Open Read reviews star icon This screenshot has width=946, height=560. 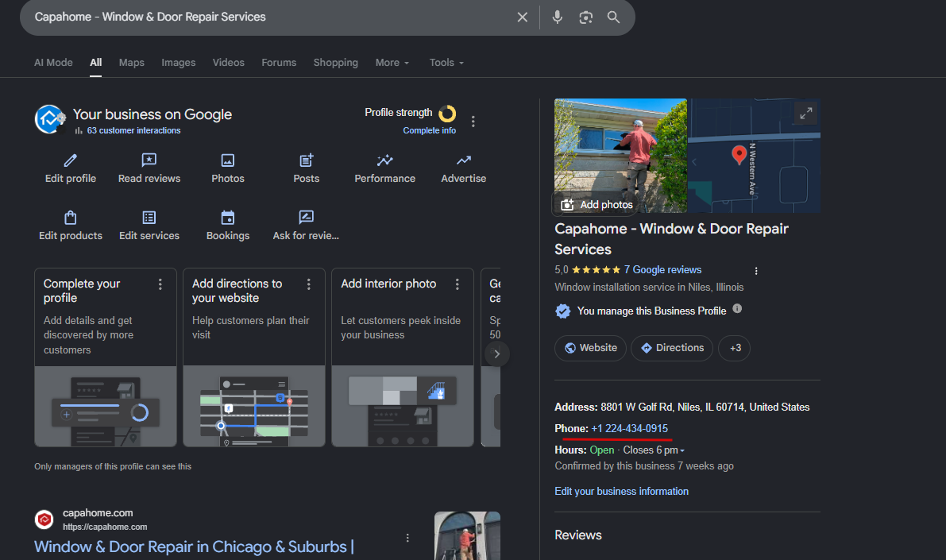point(149,160)
